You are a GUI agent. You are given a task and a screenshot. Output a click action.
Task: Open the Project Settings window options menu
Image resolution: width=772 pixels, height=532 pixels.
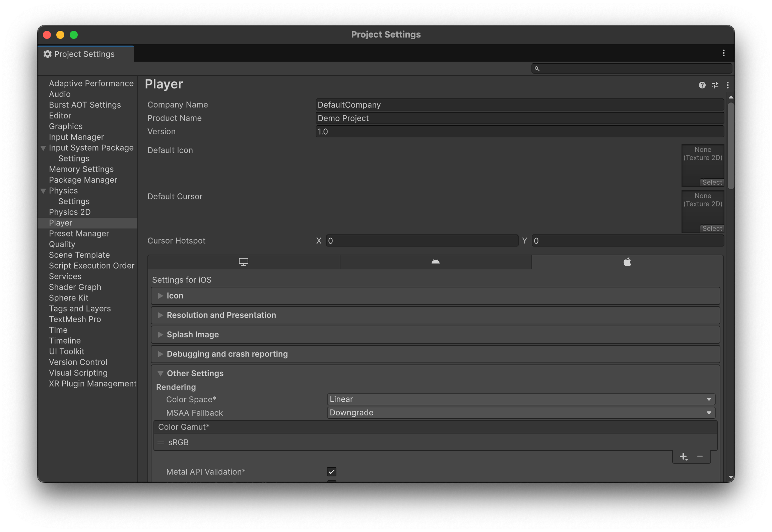(x=723, y=53)
